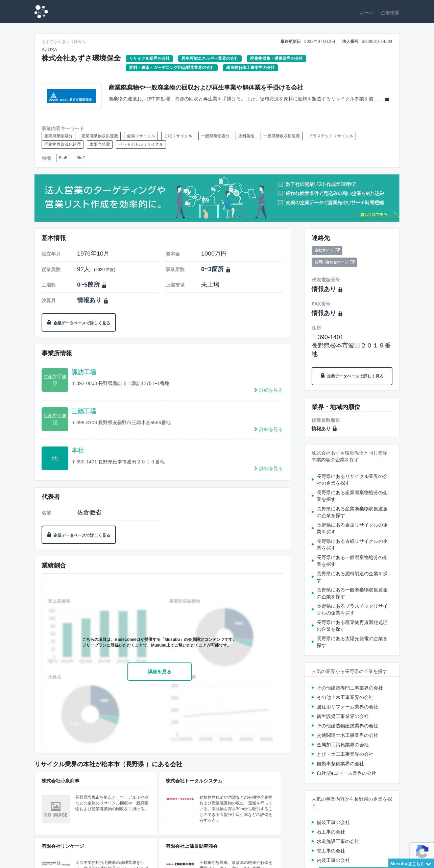Click lock icon beside FAX番号 情報あり
Screen dimensions: 434x868
[340, 314]
